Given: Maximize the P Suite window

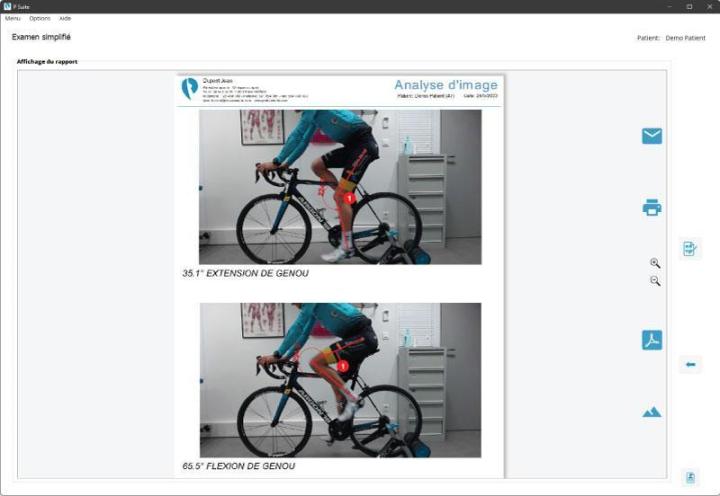Looking at the screenshot, I should click(x=689, y=6).
